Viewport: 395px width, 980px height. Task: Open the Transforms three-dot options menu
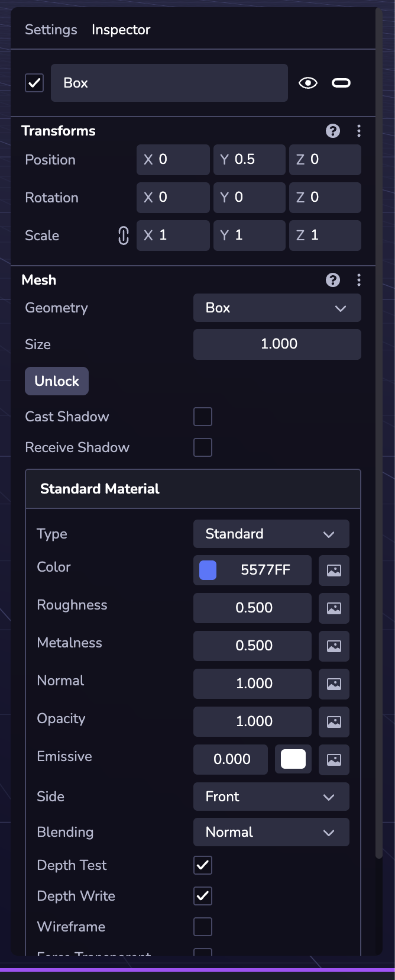[x=359, y=131]
